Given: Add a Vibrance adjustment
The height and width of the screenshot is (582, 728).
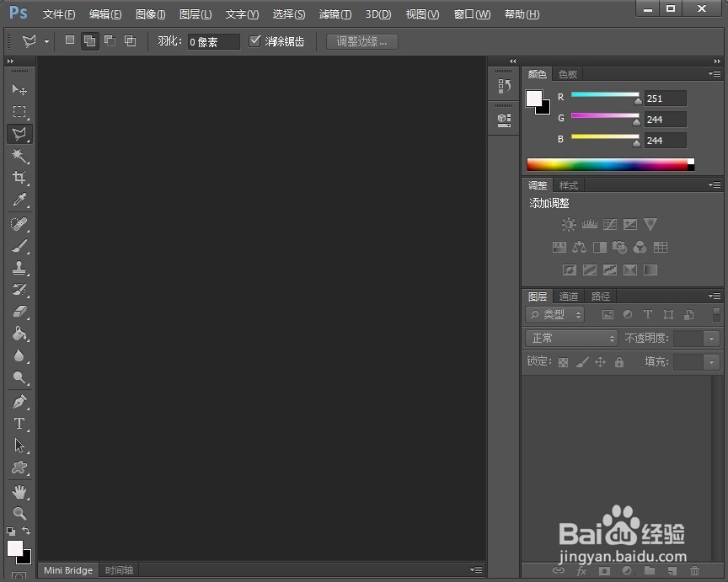Looking at the screenshot, I should (x=650, y=225).
